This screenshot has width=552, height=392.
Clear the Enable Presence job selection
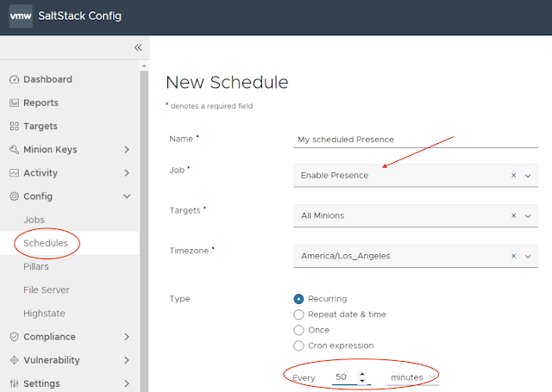click(x=513, y=175)
